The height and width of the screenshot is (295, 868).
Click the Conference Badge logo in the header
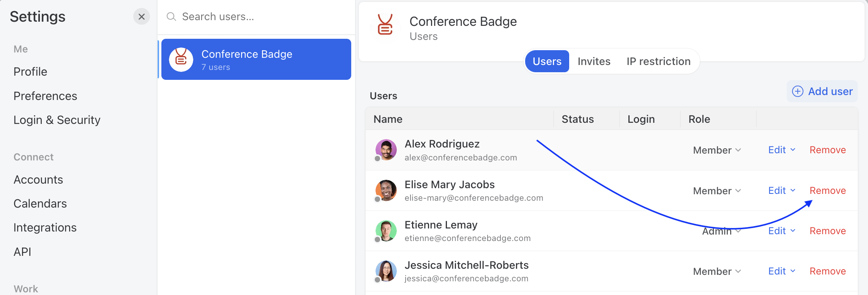point(385,25)
